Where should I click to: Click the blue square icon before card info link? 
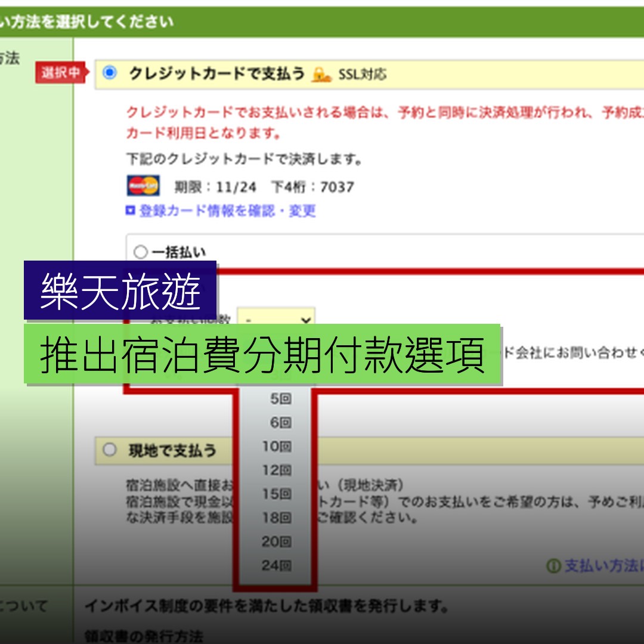pyautogui.click(x=131, y=211)
